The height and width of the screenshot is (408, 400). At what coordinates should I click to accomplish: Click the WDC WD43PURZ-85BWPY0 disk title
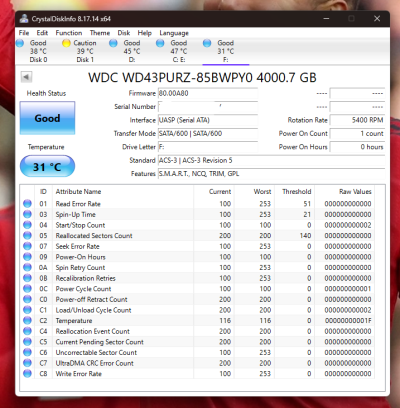tap(202, 77)
